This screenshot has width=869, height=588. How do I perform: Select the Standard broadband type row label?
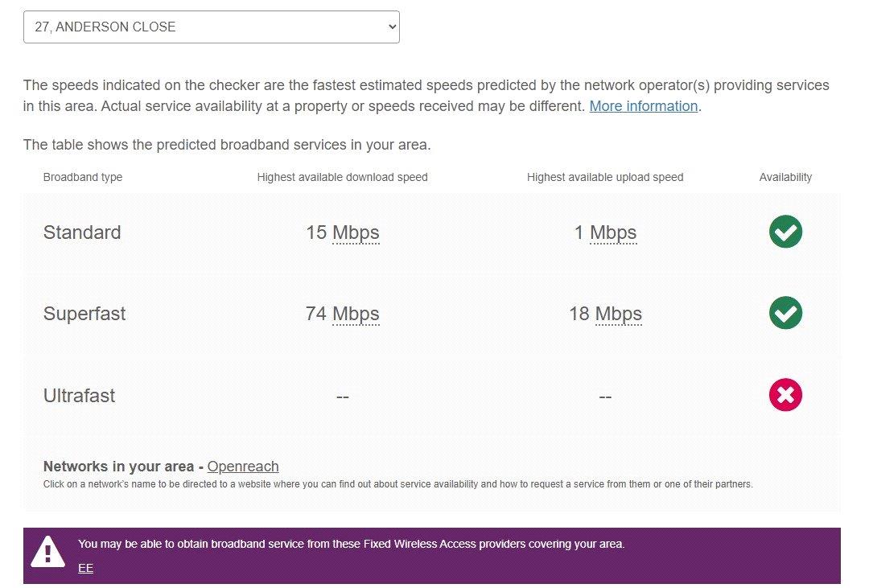click(x=82, y=232)
